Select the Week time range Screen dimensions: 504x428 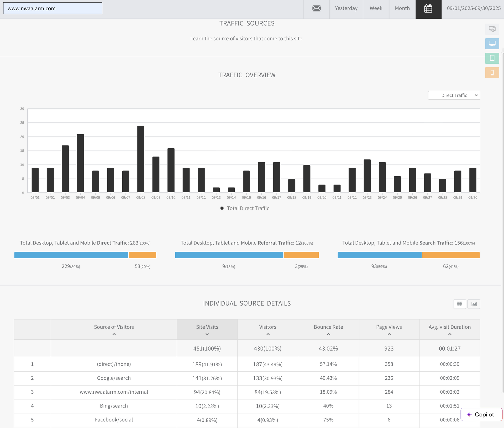(x=376, y=8)
